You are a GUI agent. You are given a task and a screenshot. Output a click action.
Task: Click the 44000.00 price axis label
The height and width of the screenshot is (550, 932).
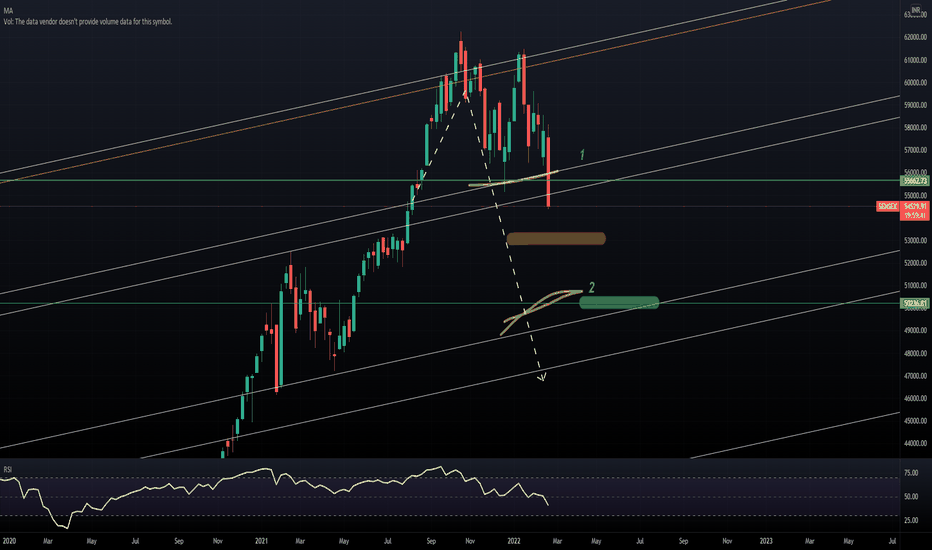coord(915,444)
